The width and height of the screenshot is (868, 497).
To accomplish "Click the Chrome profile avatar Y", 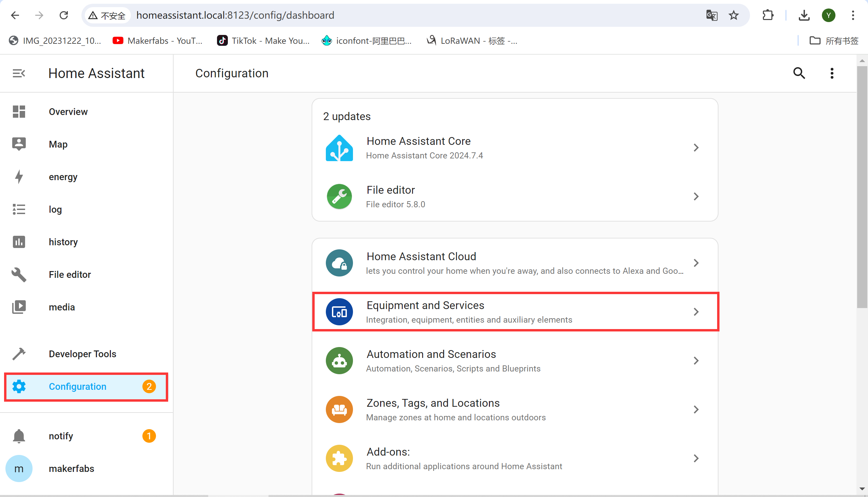I will pos(828,15).
